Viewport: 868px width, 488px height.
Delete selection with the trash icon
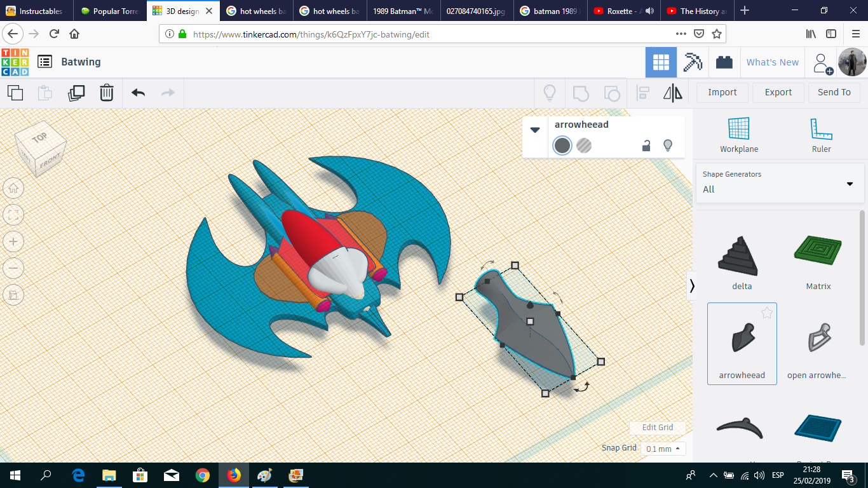(x=106, y=93)
